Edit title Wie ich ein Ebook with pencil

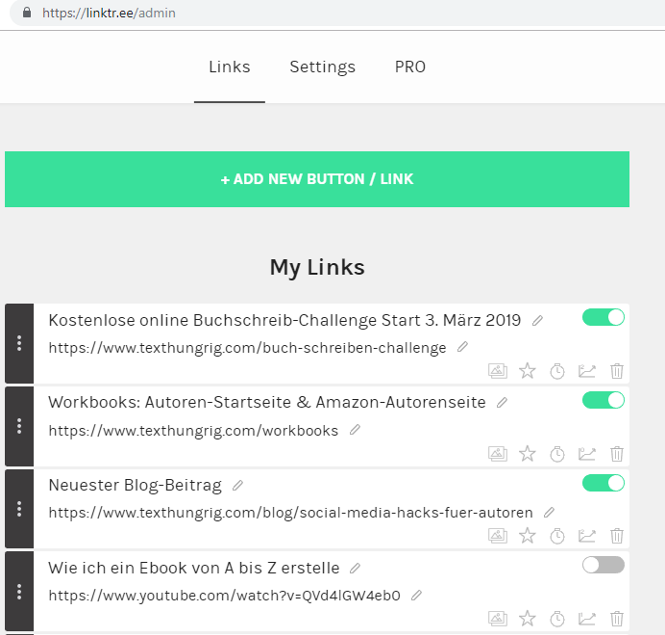point(355,568)
